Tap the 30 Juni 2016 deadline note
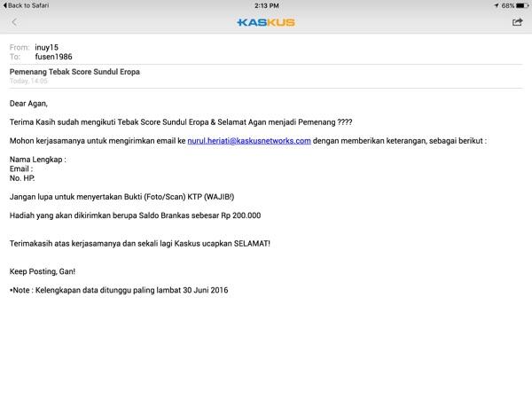 (x=119, y=290)
